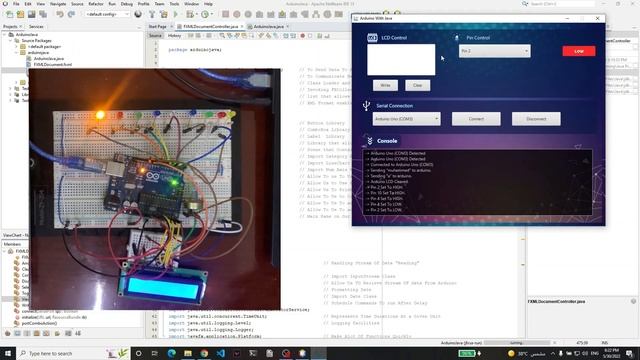
Task: Open the Arduino Uno (COM3) port dropdown
Action: [x=406, y=119]
